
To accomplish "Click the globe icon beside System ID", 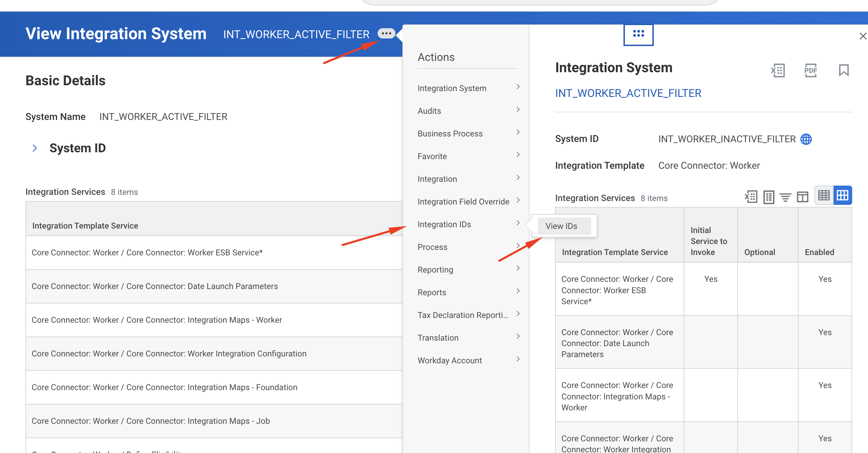I will (x=806, y=139).
